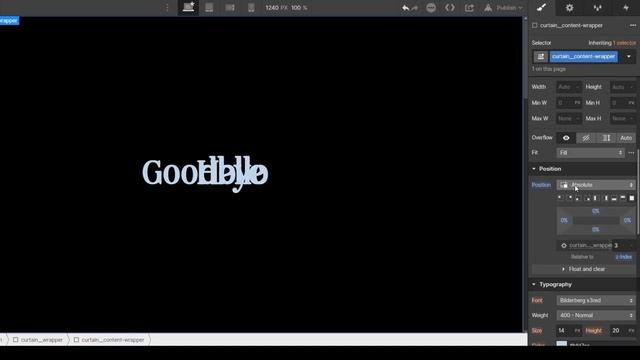Set overflow to Auto
This screenshot has width=640, height=360.
click(x=626, y=138)
